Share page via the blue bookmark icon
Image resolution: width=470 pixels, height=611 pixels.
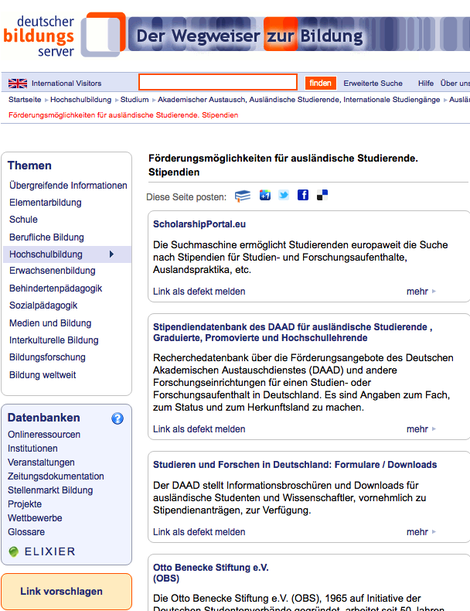(265, 195)
